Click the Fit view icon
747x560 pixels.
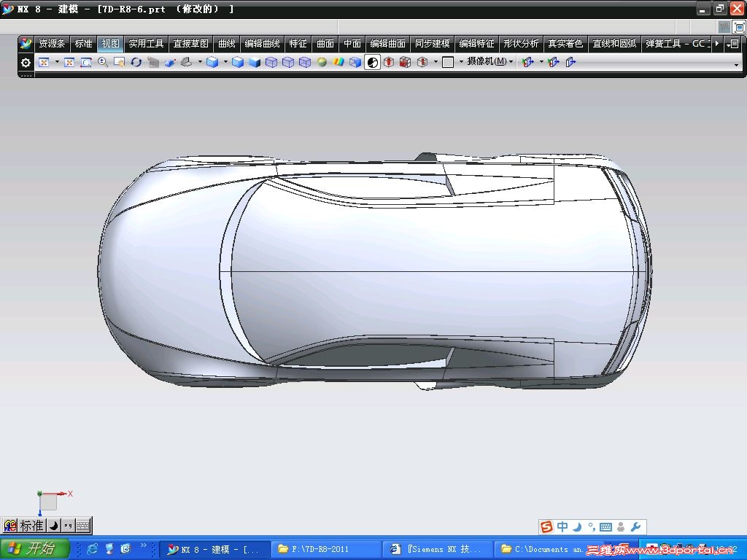44,63
